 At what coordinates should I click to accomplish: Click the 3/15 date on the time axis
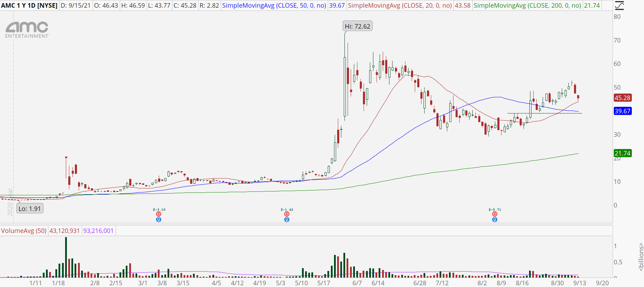pyautogui.click(x=183, y=283)
